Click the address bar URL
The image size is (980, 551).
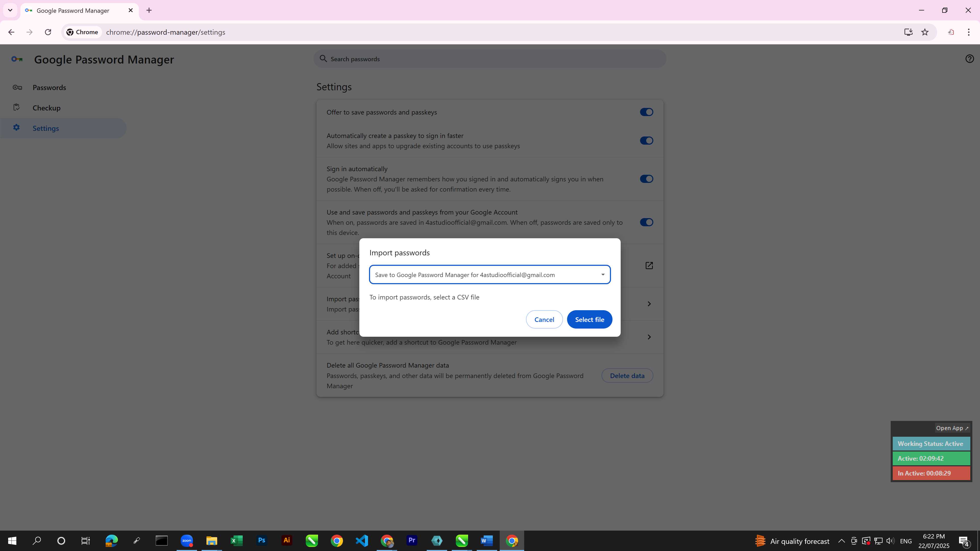[165, 32]
